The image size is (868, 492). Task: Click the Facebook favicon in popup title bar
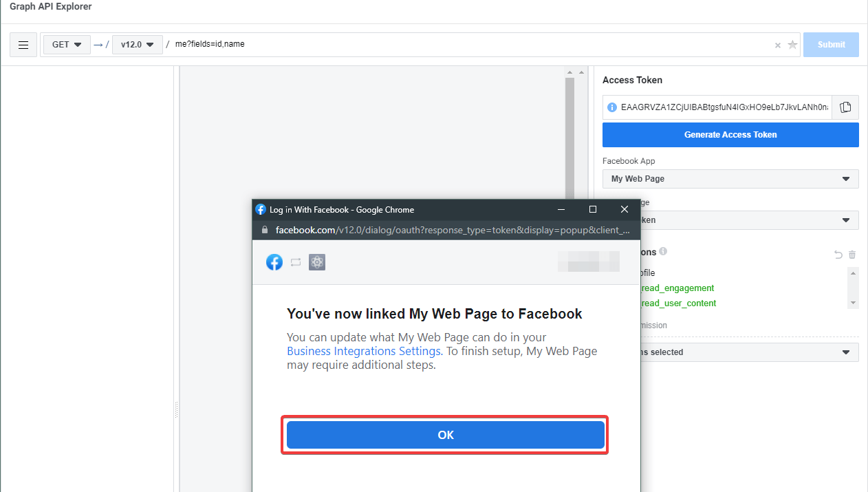[x=261, y=210]
